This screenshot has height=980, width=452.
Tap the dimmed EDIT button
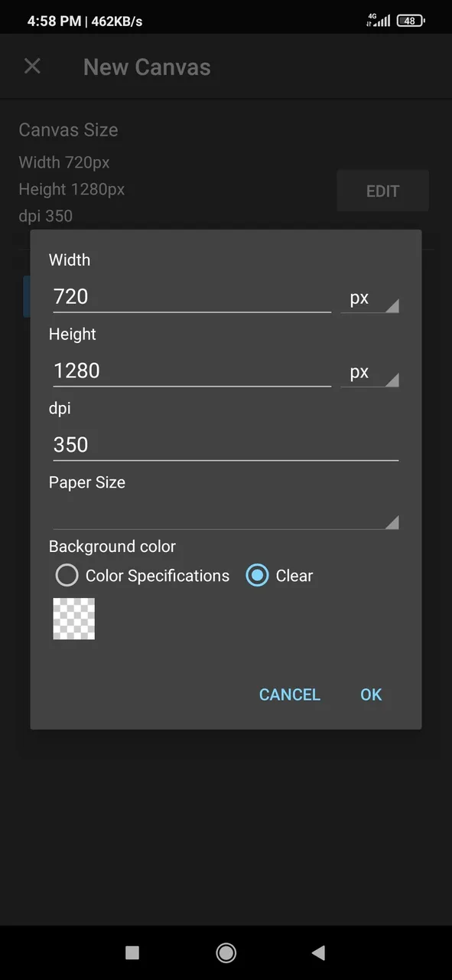tap(382, 191)
